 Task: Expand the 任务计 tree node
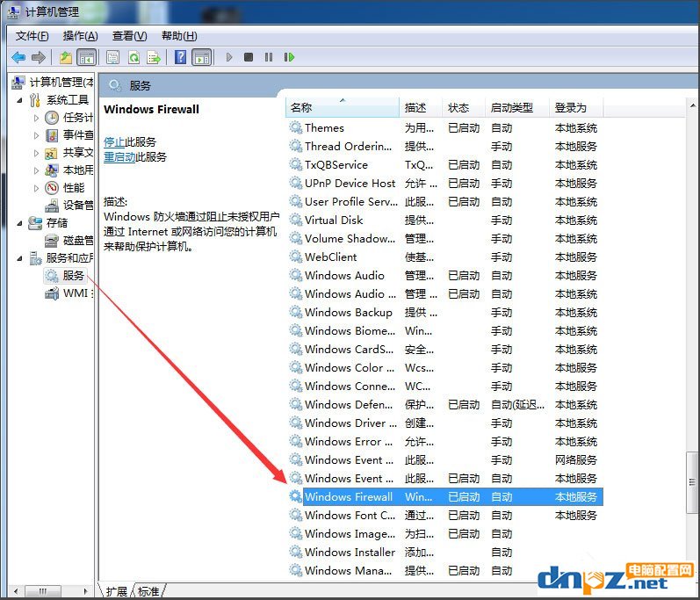pyautogui.click(x=36, y=118)
